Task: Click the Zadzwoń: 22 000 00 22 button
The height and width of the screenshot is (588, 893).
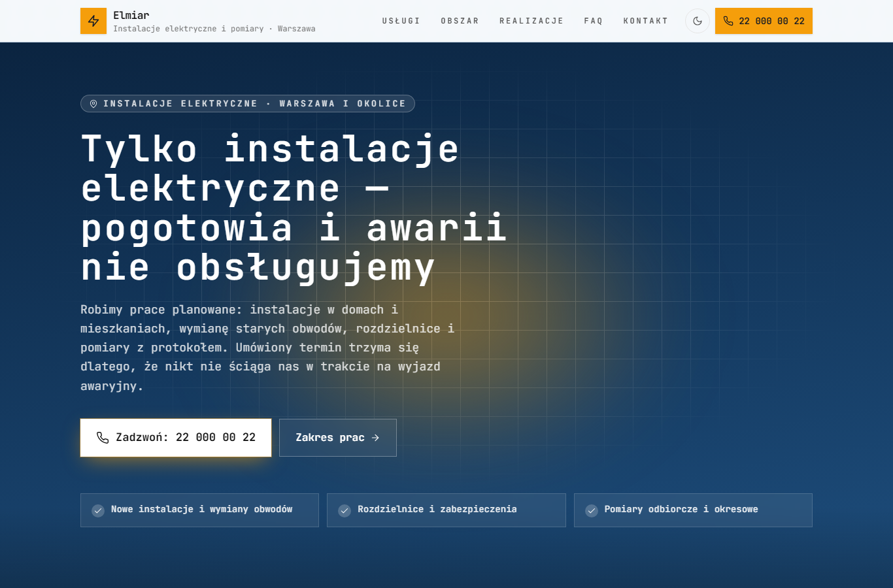Action: (x=176, y=438)
